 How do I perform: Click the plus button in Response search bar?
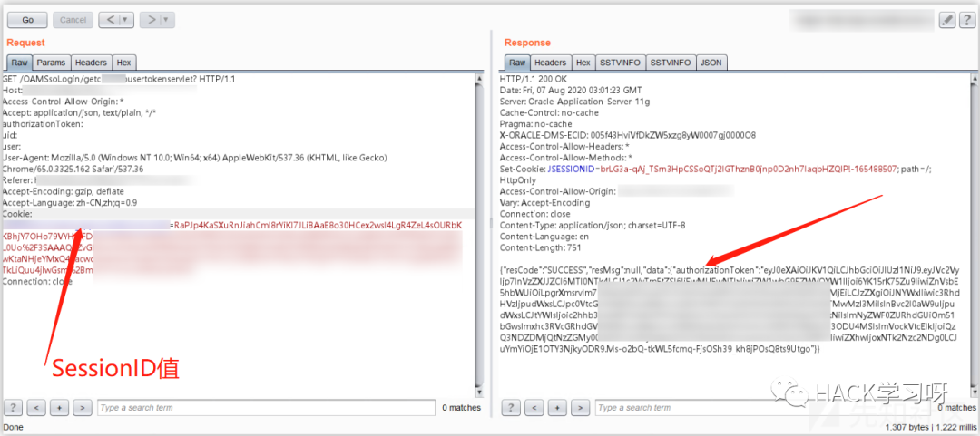coord(556,408)
